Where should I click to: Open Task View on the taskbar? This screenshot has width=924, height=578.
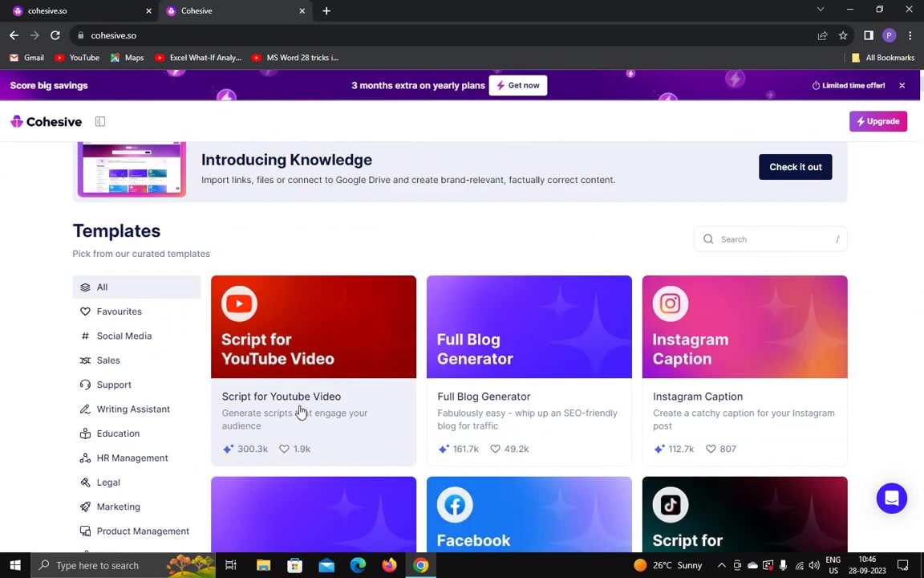click(231, 565)
